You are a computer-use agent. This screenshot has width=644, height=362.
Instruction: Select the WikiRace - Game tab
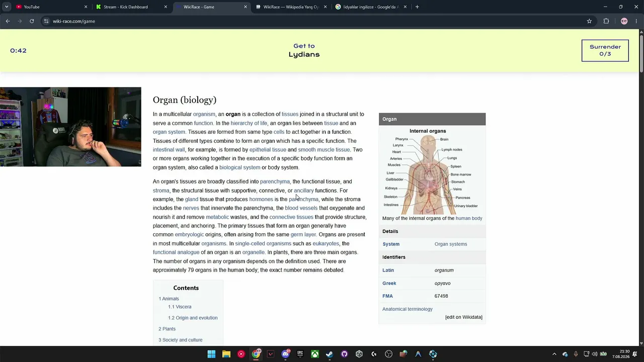212,7
